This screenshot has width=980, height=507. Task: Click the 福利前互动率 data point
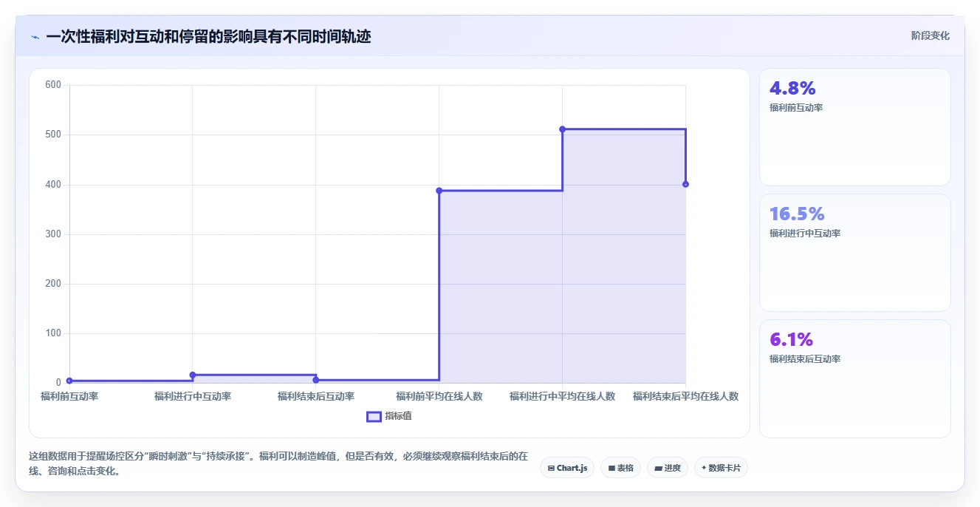pyautogui.click(x=69, y=381)
